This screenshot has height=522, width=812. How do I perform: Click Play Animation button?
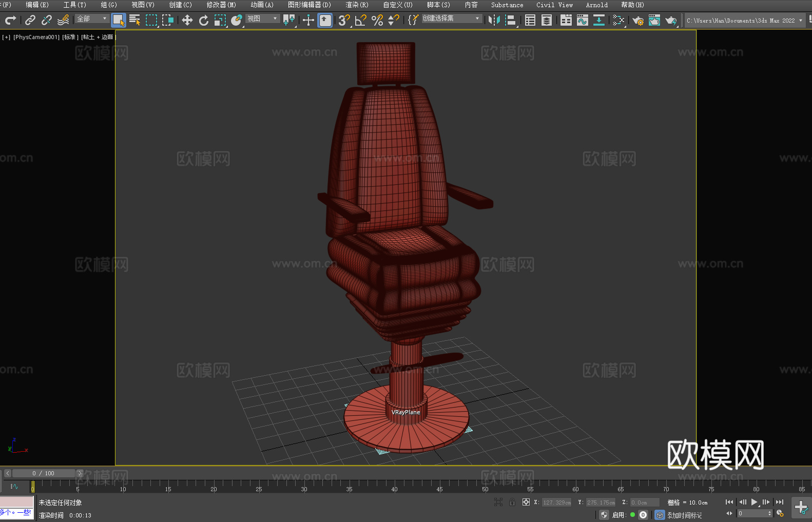[755, 502]
